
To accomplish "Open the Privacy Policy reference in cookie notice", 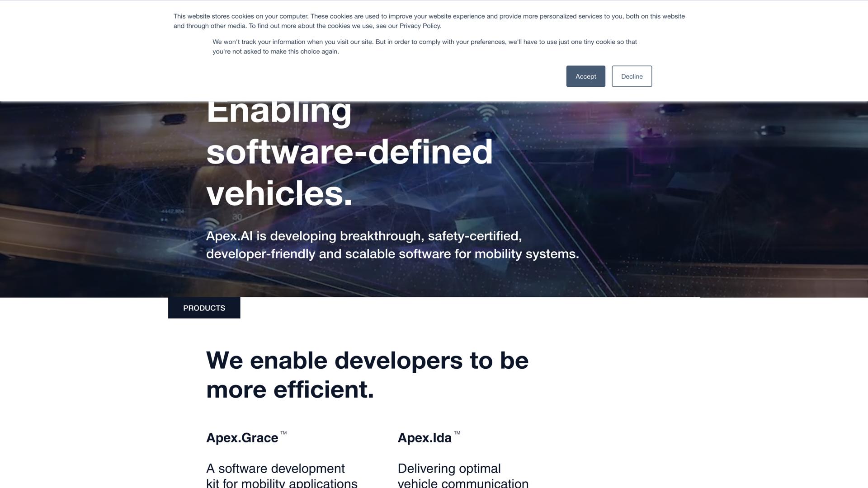I will pos(420,26).
